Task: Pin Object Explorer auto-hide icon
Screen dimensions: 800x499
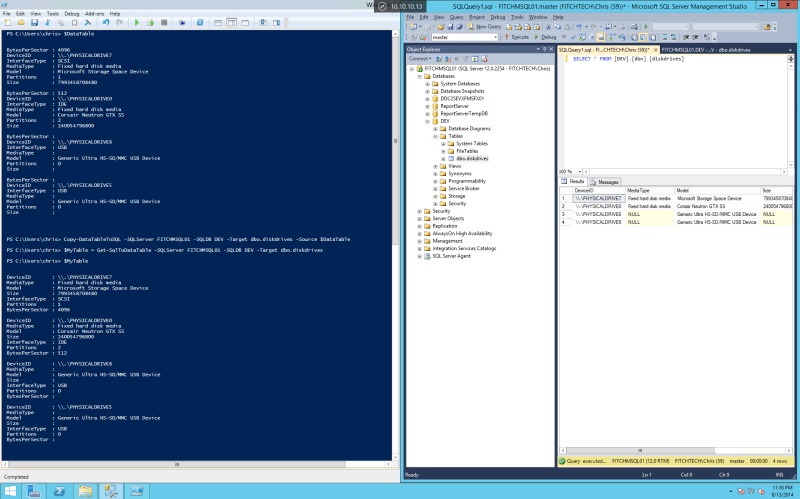Action: click(544, 49)
